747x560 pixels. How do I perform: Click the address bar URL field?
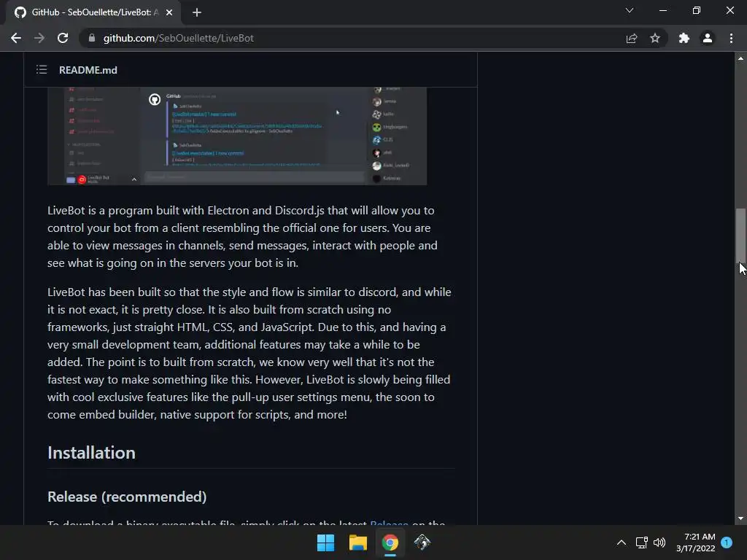point(352,38)
